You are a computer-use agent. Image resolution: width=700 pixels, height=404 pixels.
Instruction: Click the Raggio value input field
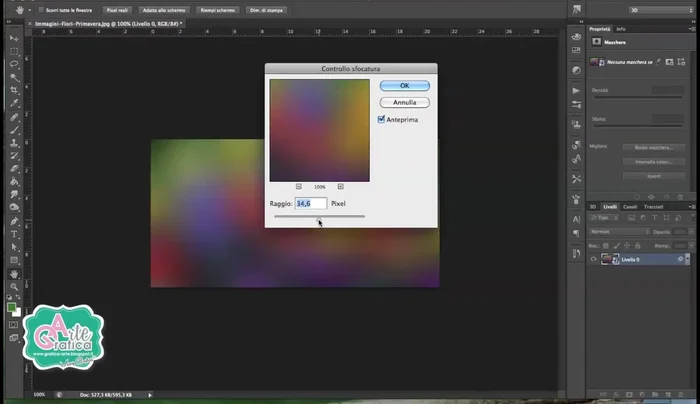pyautogui.click(x=311, y=203)
